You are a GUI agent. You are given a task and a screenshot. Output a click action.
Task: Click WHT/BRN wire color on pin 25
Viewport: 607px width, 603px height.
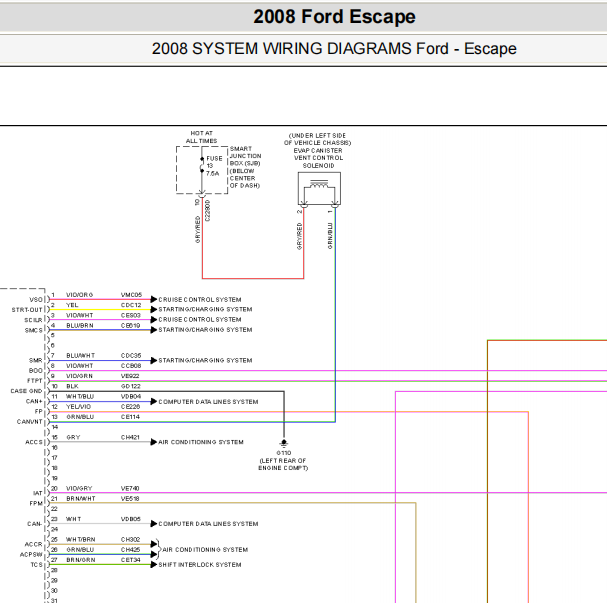(x=81, y=540)
